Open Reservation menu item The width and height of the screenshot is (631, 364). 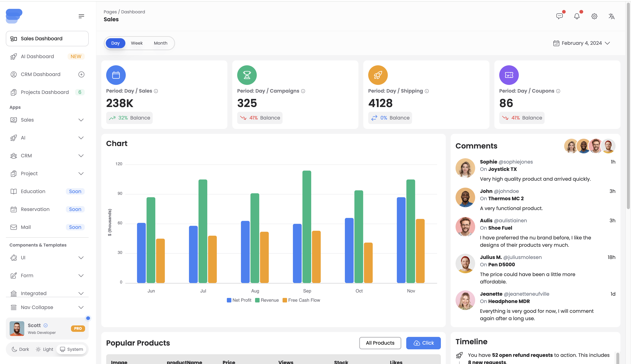pos(47,209)
